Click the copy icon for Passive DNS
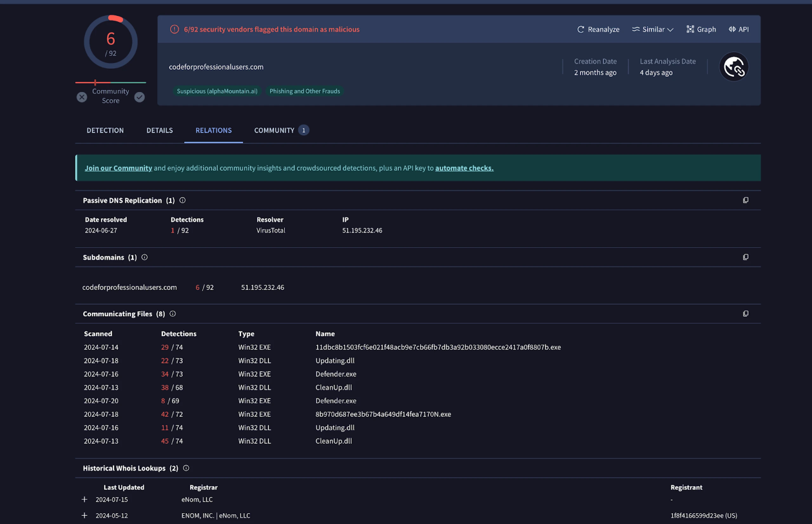 pos(746,200)
